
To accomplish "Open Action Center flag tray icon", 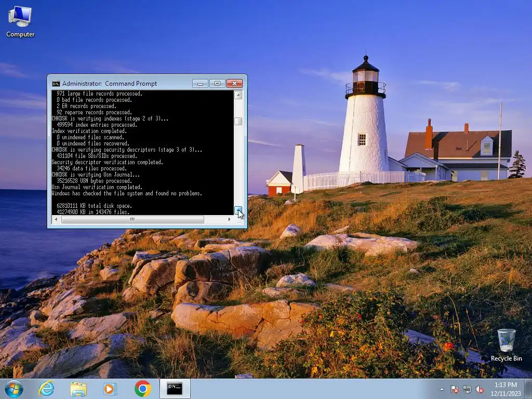I will pyautogui.click(x=455, y=389).
